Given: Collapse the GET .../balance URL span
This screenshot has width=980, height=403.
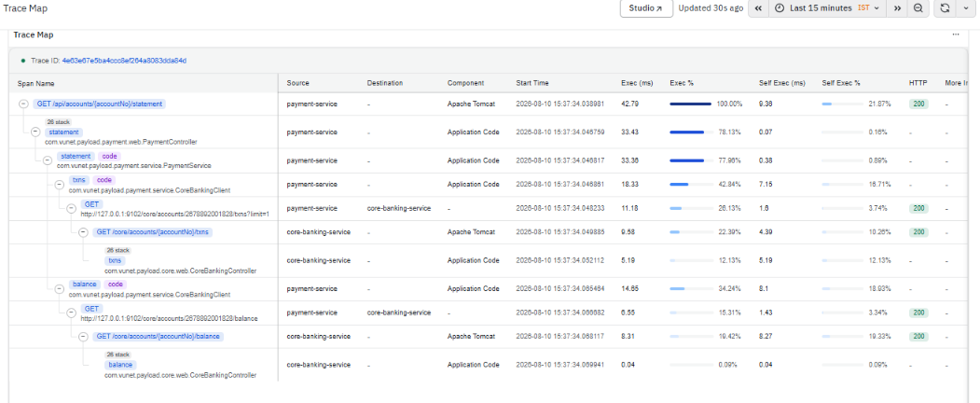Looking at the screenshot, I should [71, 313].
